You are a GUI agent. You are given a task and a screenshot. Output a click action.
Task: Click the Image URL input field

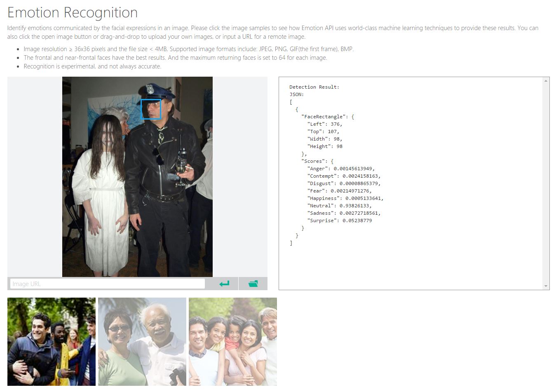pos(107,284)
